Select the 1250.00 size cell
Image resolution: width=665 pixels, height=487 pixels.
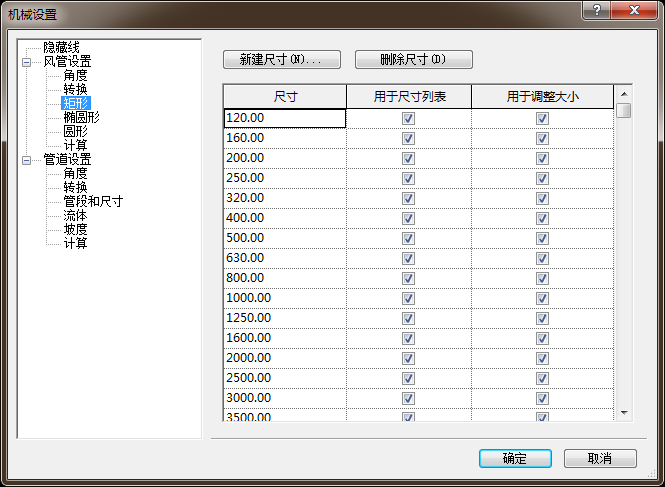pos(285,318)
